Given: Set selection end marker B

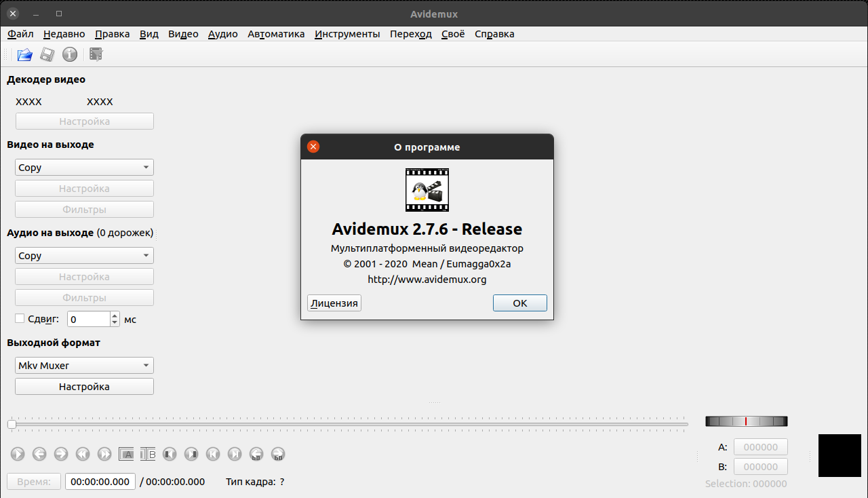Looking at the screenshot, I should point(148,454).
